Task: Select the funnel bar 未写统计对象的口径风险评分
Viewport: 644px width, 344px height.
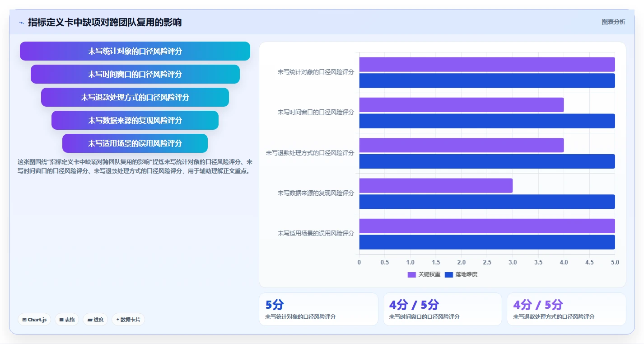Action: (x=135, y=51)
